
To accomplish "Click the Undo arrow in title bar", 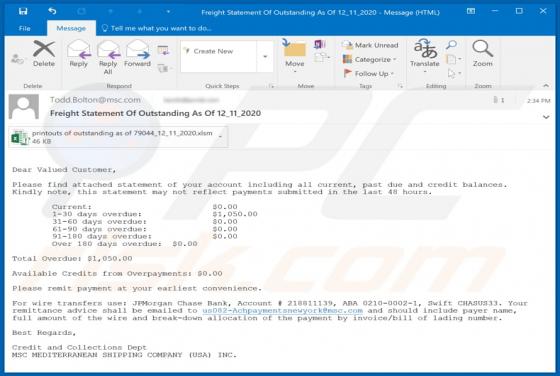I will (52, 11).
